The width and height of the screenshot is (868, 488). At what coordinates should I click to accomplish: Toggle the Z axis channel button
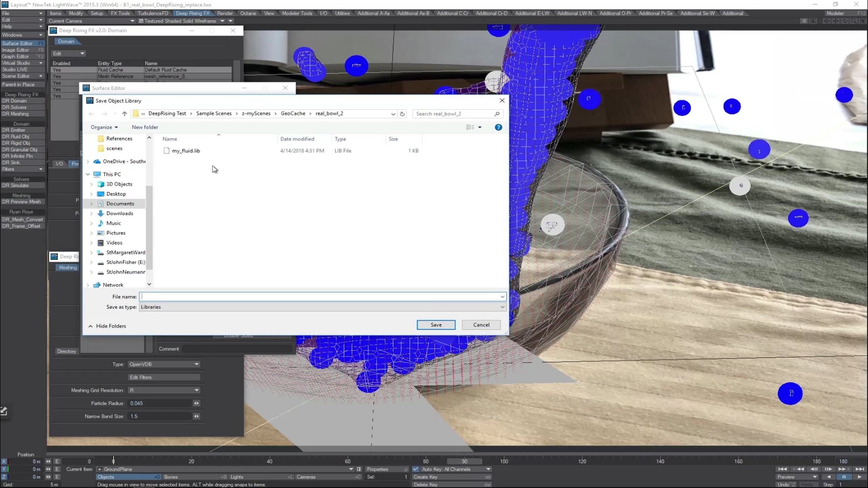(4, 477)
